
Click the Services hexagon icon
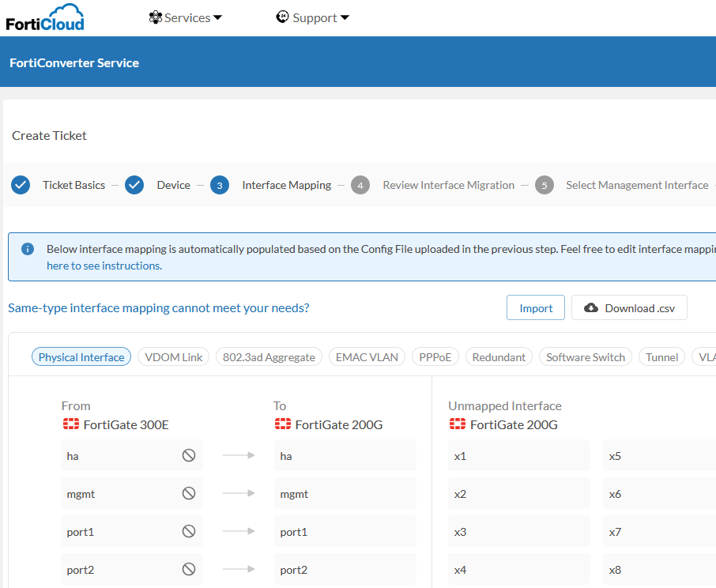tap(155, 18)
